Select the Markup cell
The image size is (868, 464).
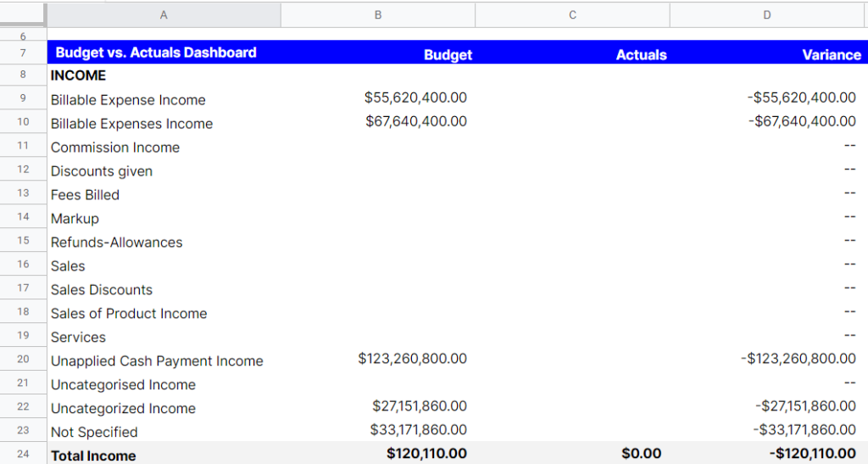tap(164, 218)
